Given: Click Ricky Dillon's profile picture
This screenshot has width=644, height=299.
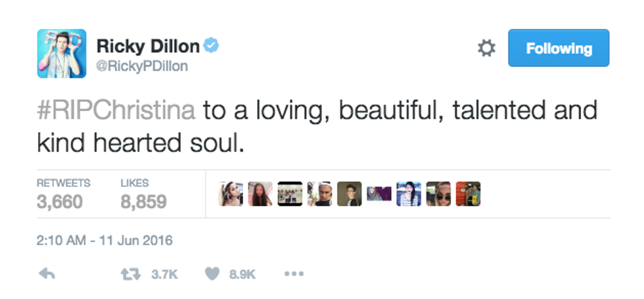Looking at the screenshot, I should [61, 53].
